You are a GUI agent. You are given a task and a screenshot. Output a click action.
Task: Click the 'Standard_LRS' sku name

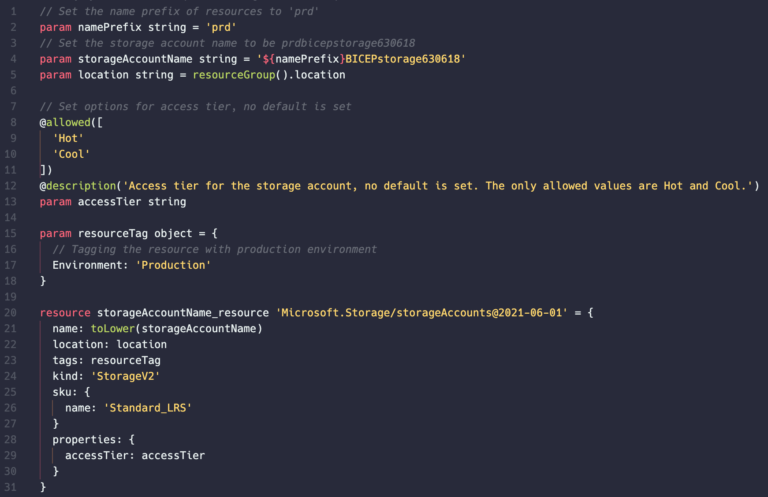pos(148,408)
